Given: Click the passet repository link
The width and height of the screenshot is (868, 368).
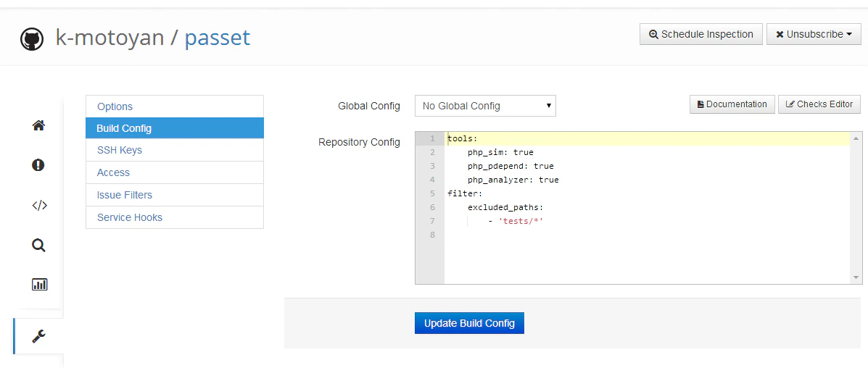Looking at the screenshot, I should 217,38.
